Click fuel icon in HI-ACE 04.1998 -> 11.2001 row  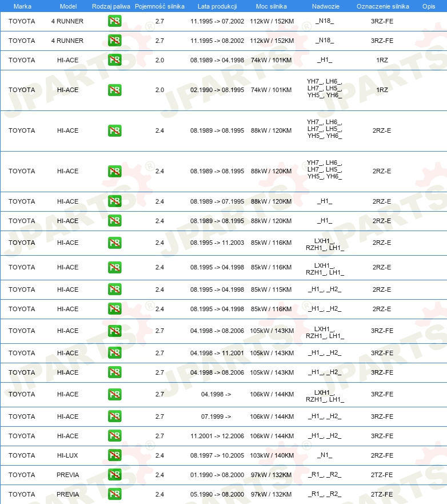click(115, 353)
